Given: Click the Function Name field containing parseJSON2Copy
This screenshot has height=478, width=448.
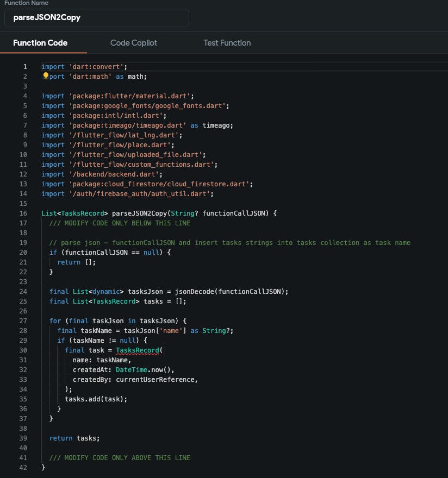Looking at the screenshot, I should 97,17.
